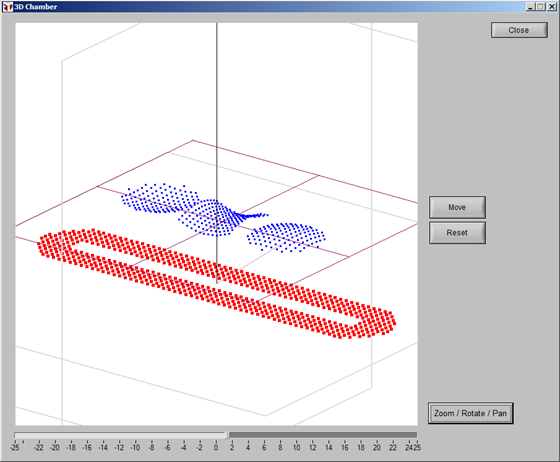
Task: Click the Reset button
Action: [457, 232]
